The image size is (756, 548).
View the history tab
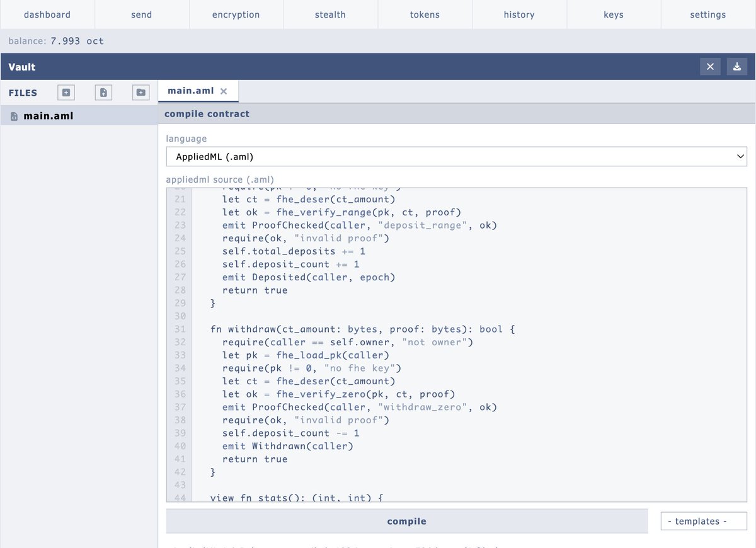[519, 14]
